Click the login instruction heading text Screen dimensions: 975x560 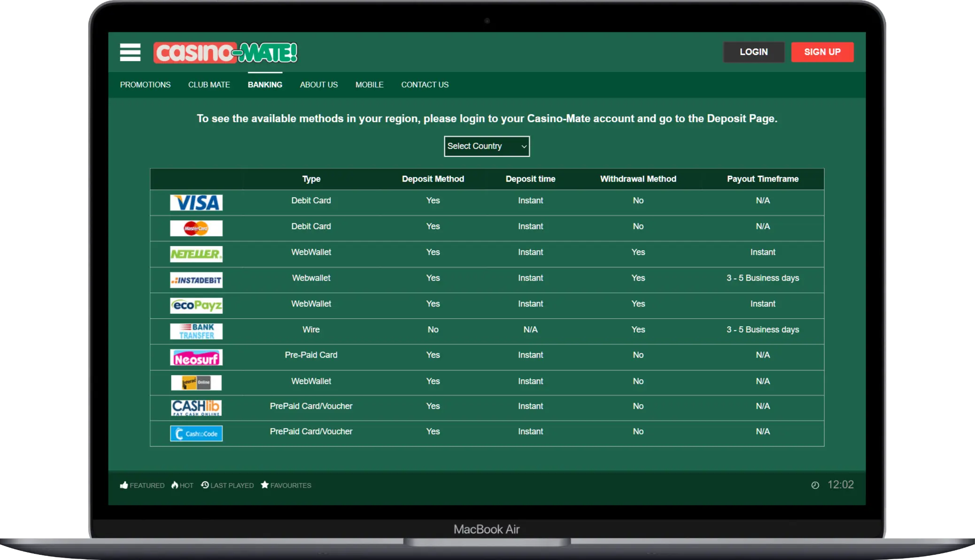(x=487, y=119)
